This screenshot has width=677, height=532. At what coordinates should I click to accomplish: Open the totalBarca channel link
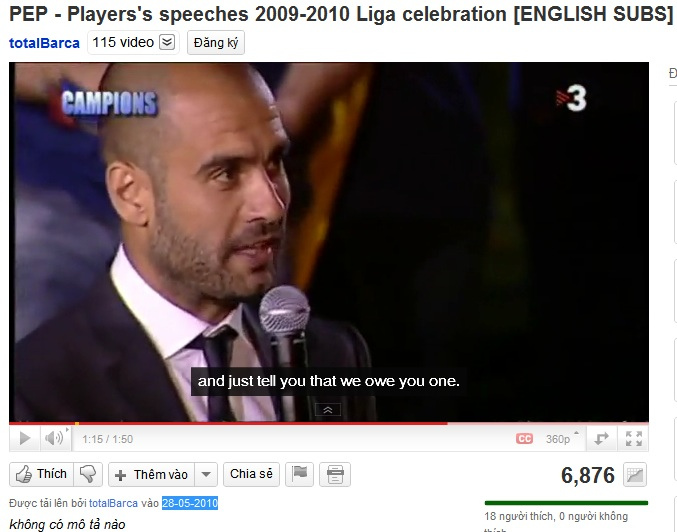pyautogui.click(x=44, y=43)
